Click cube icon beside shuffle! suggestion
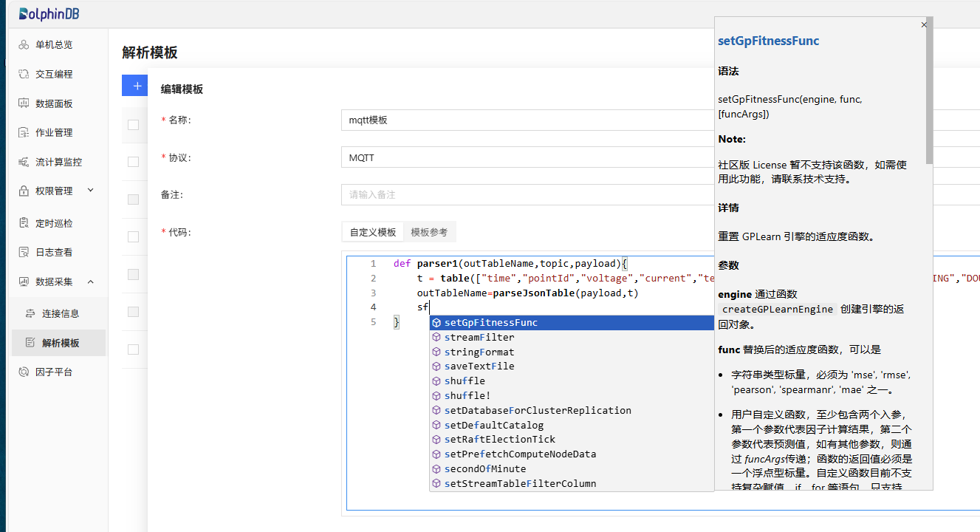The height and width of the screenshot is (532, 980). pyautogui.click(x=436, y=395)
